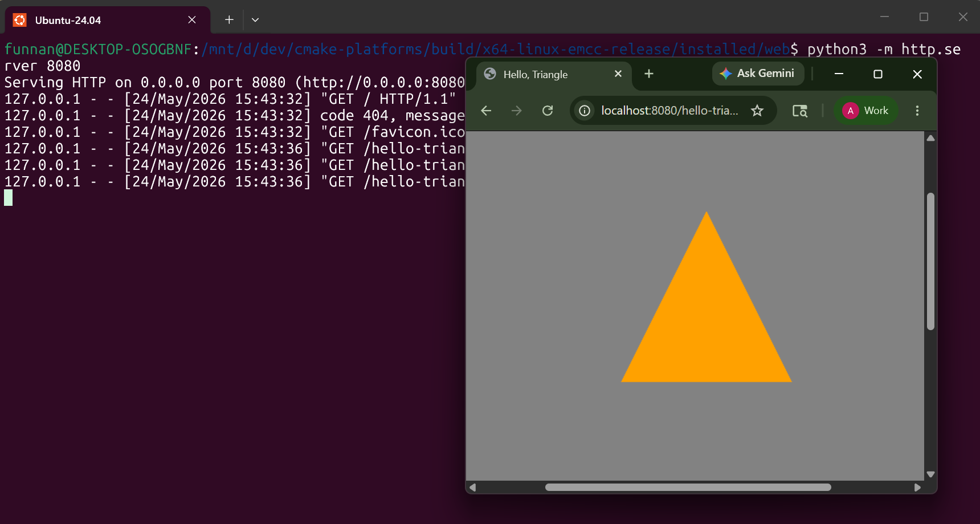980x524 pixels.
Task: Open Chrome's three-dot menu
Action: pyautogui.click(x=917, y=111)
